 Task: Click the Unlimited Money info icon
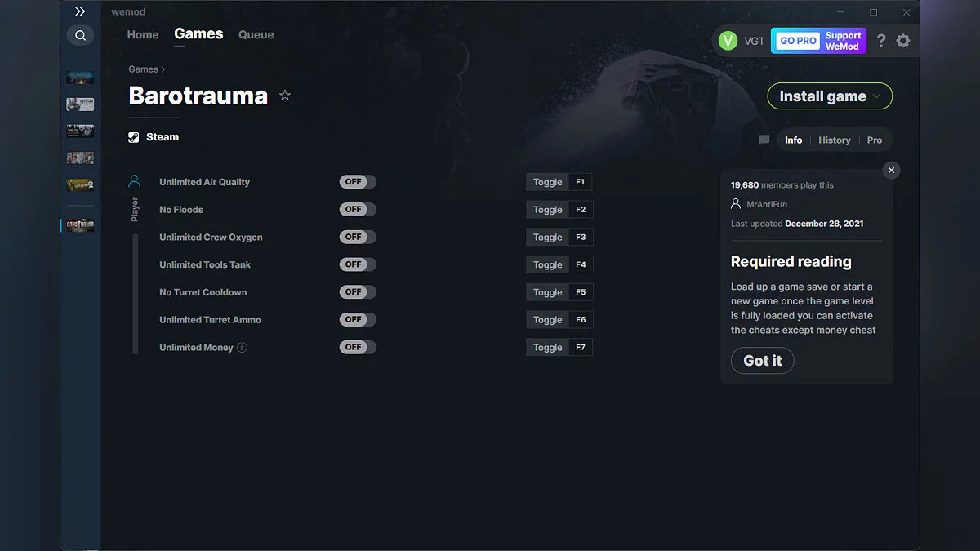[x=242, y=348]
